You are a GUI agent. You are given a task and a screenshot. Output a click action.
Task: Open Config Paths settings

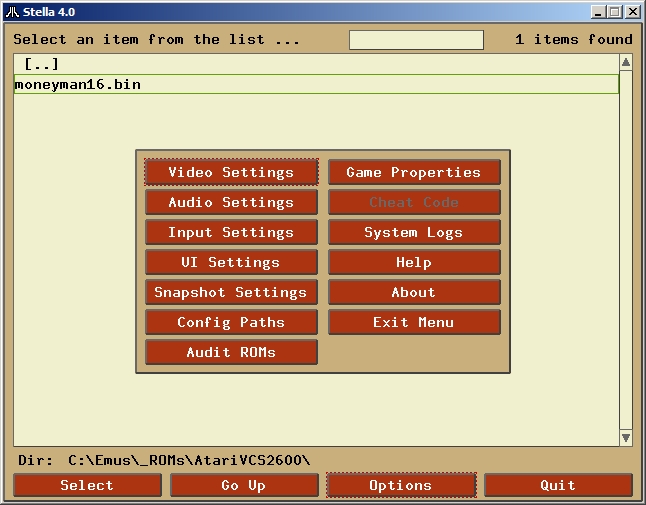[231, 322]
